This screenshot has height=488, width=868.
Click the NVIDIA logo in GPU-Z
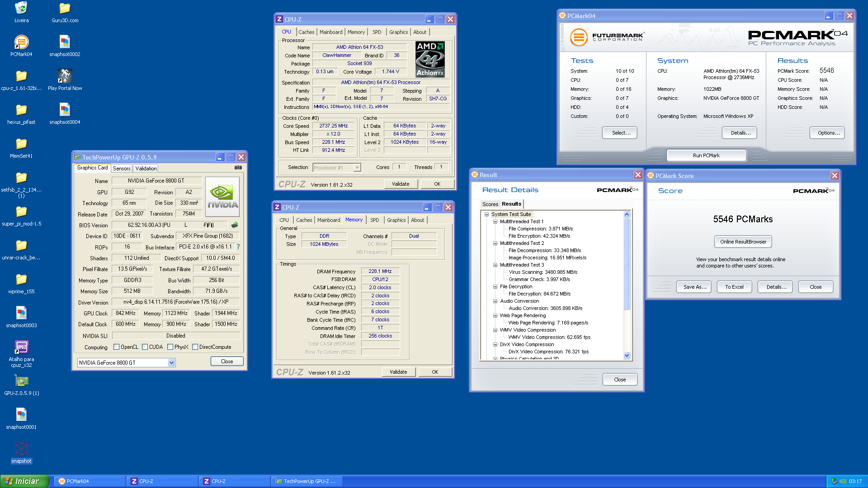(x=222, y=197)
